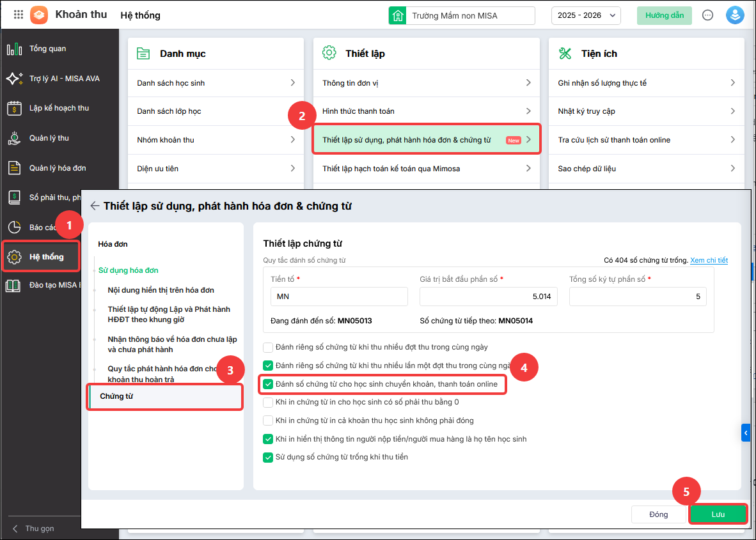Click the Lập kế hoạch thu calendar icon

[x=15, y=109]
